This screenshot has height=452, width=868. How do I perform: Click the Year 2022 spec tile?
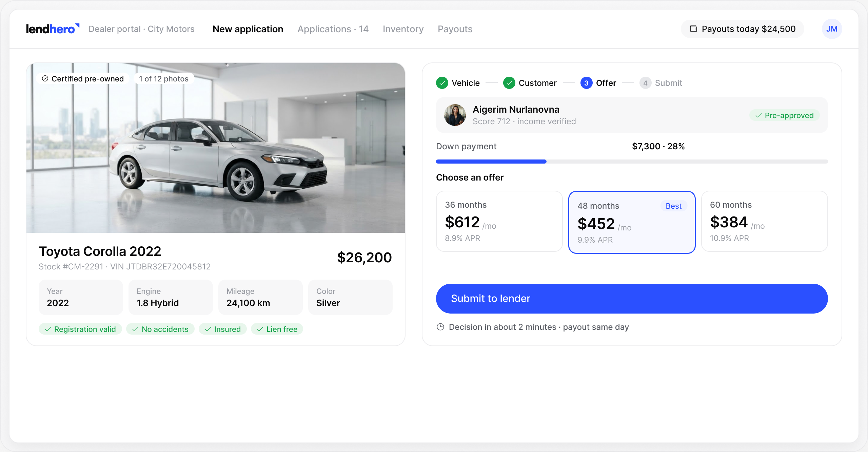tap(81, 297)
